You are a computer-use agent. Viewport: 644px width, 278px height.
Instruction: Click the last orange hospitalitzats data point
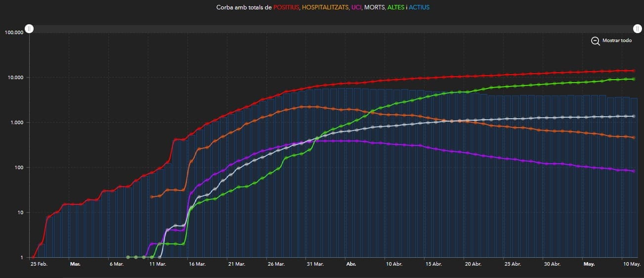coord(634,138)
